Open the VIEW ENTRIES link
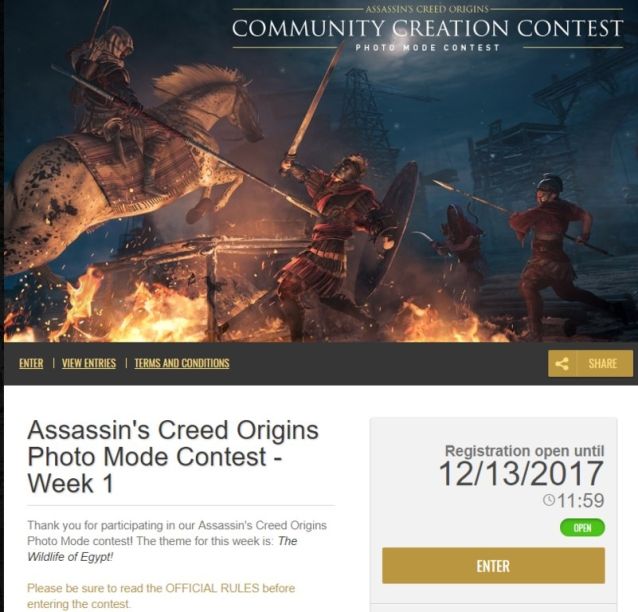The height and width of the screenshot is (612, 638). tap(89, 363)
